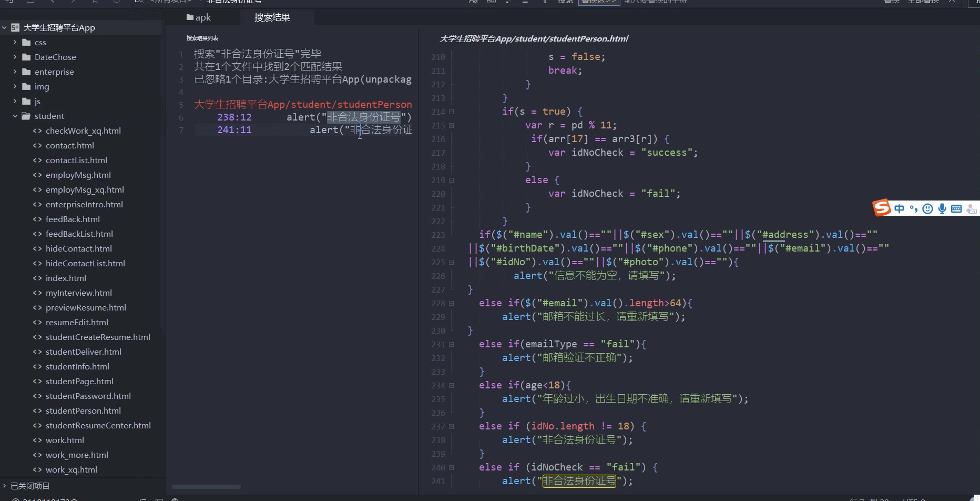
Task: Switch to the 搜索结果 tab
Action: click(272, 17)
